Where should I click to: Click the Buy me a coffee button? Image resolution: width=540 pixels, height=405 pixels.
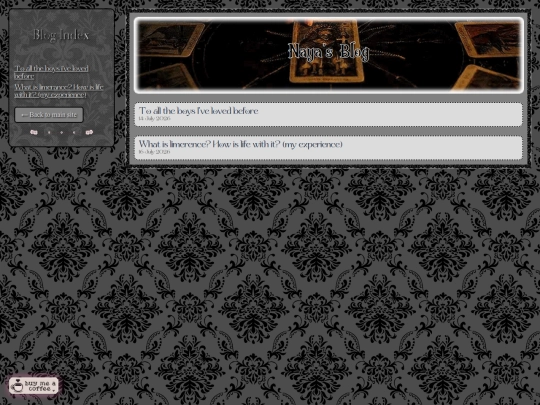click(x=33, y=385)
